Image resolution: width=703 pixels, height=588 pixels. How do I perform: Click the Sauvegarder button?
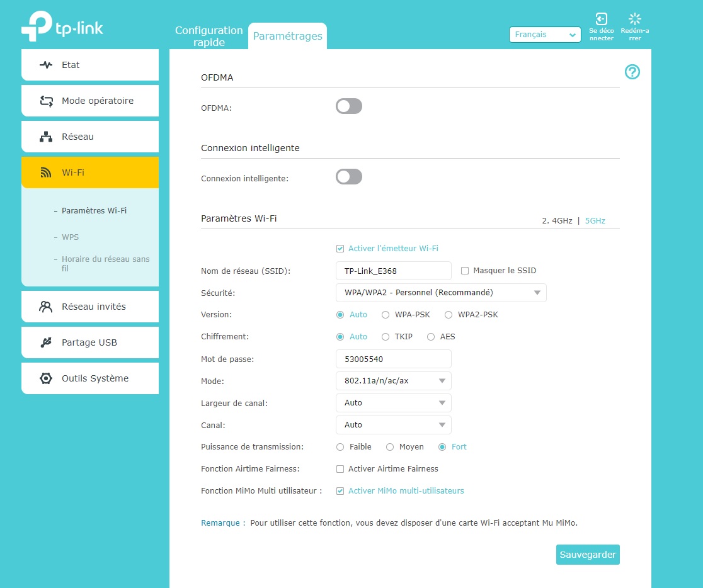(587, 555)
